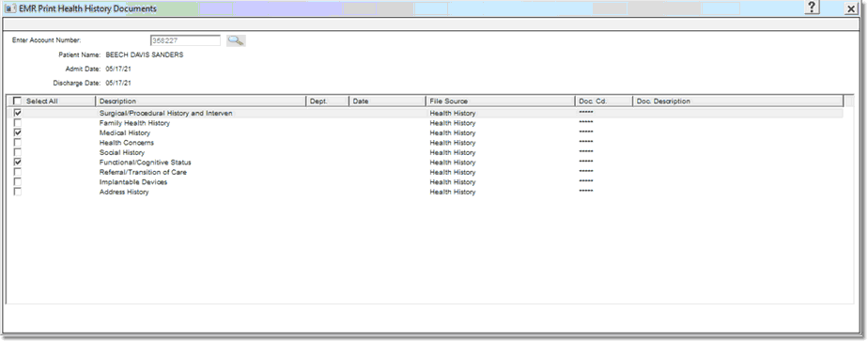The height and width of the screenshot is (342, 868).
Task: Check Referral/Transition of Care checkbox
Action: pyautogui.click(x=18, y=172)
